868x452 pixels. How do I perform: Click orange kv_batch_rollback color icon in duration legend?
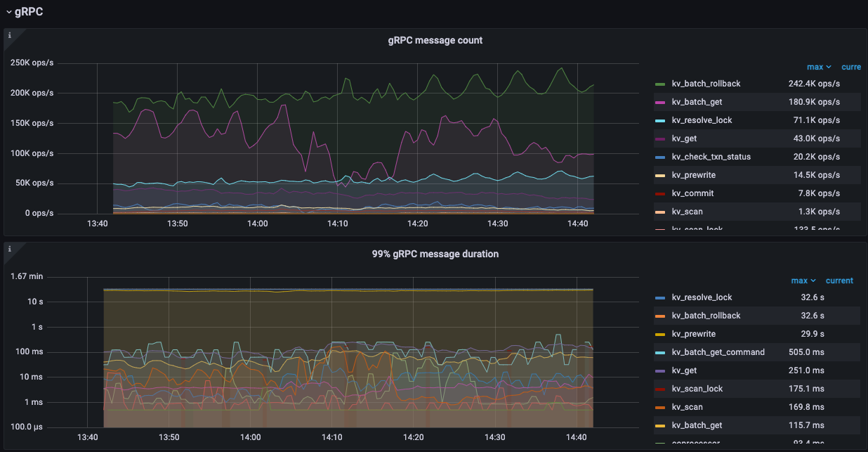[660, 316]
